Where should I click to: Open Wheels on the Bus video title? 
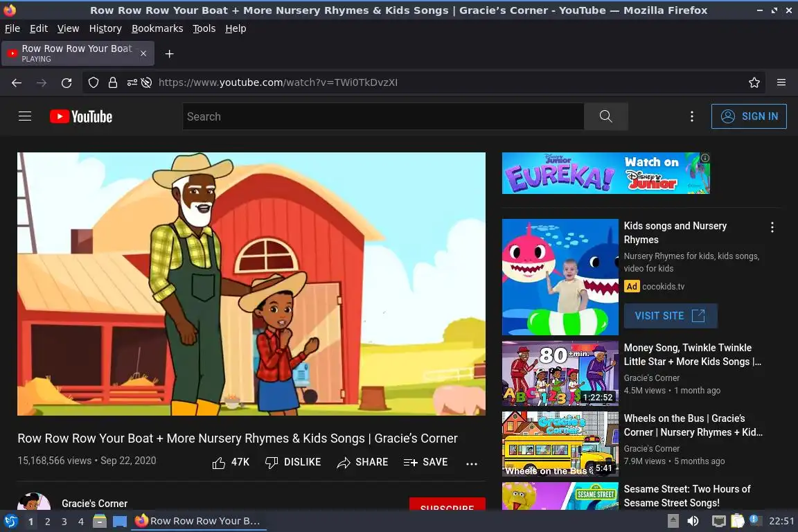coord(693,425)
